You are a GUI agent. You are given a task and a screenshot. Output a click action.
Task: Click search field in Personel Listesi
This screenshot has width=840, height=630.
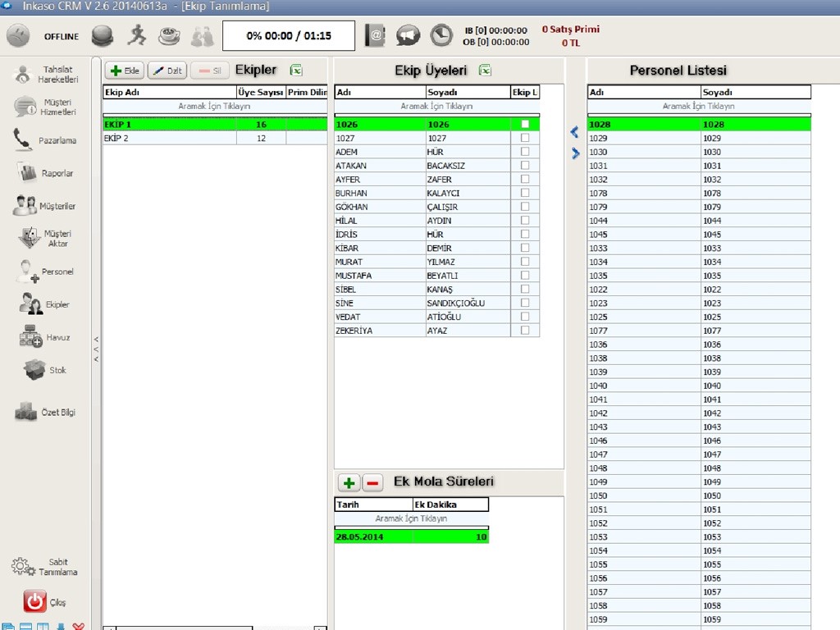pyautogui.click(x=698, y=107)
